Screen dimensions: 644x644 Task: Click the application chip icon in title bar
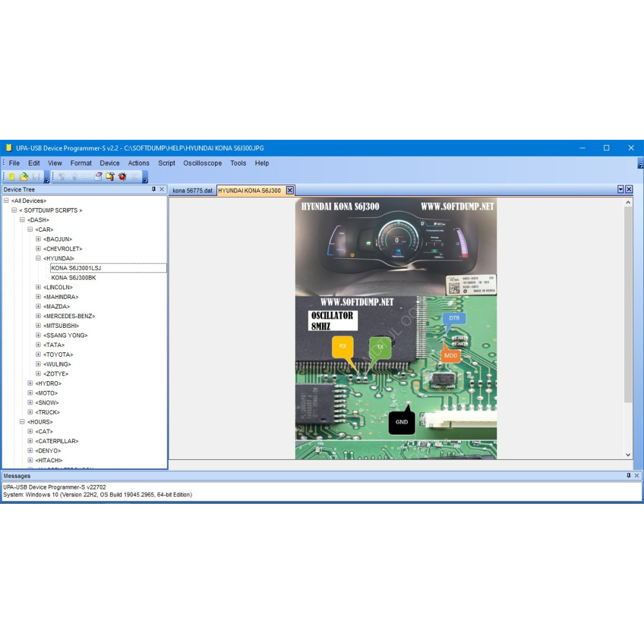click(8, 148)
